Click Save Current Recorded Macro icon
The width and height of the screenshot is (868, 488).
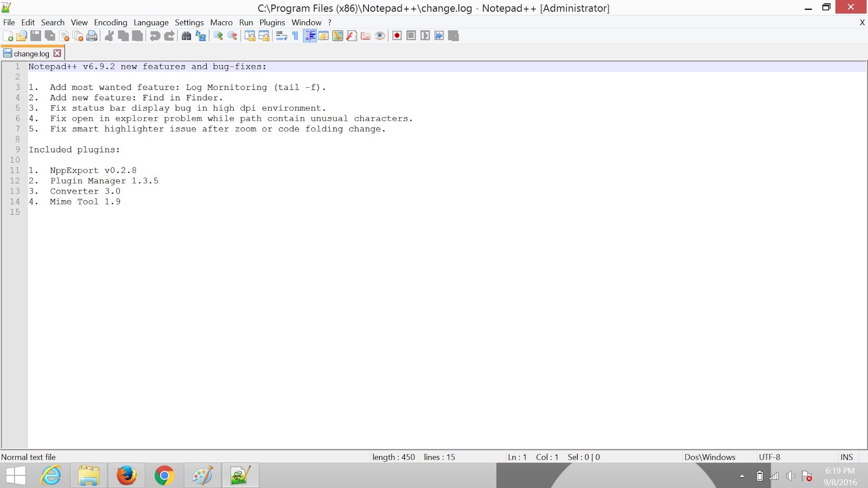454,36
